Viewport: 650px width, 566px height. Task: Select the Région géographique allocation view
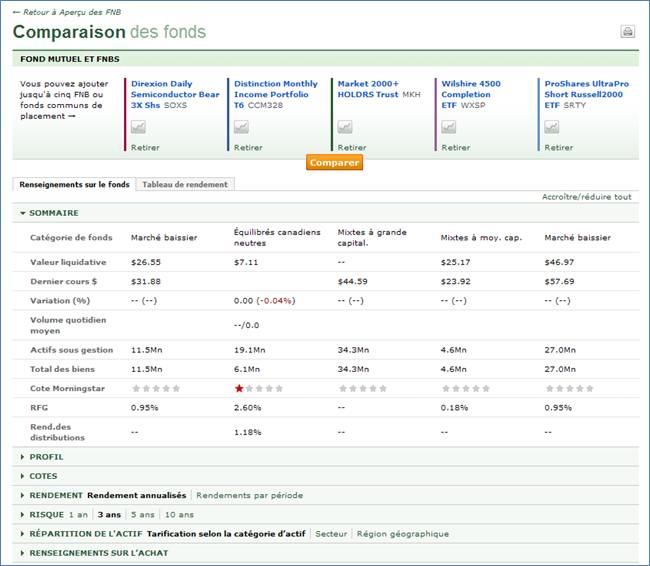pyautogui.click(x=403, y=534)
